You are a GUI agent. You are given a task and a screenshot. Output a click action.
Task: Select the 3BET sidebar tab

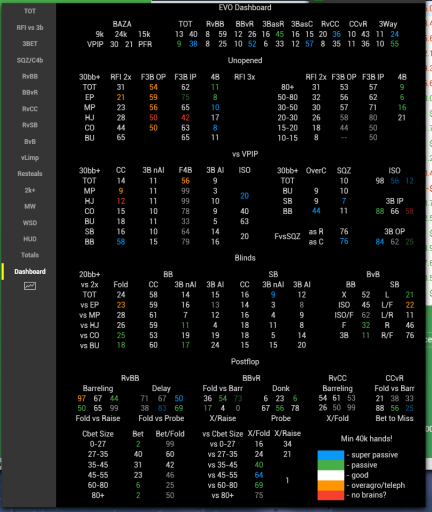pyautogui.click(x=30, y=44)
